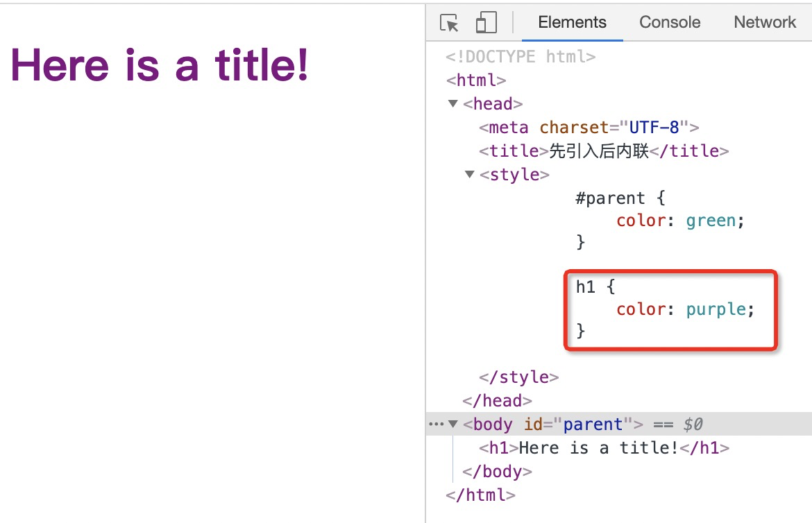The width and height of the screenshot is (812, 523).
Task: Click the 'color: green;' declaration
Action: [x=680, y=221]
